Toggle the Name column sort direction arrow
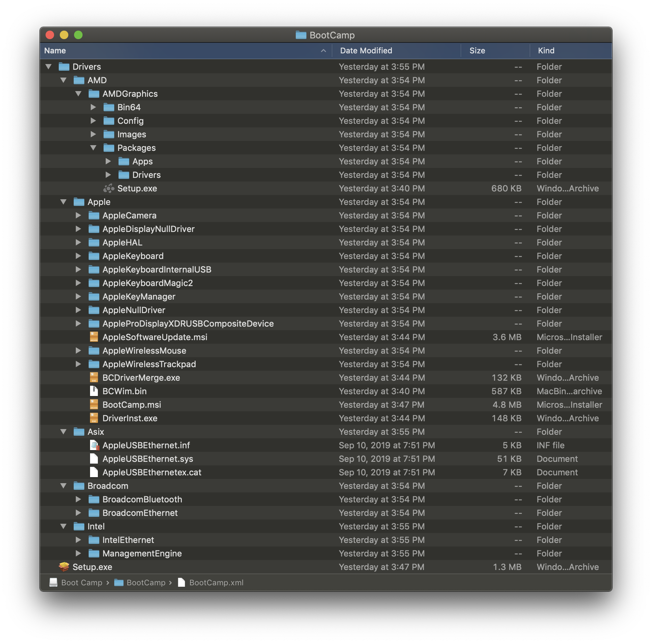The width and height of the screenshot is (652, 644). 324,51
